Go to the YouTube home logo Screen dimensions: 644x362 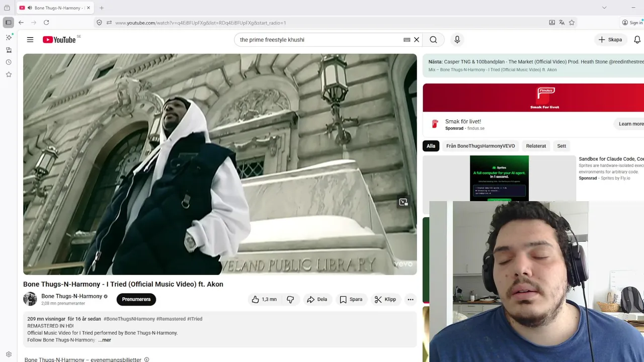[59, 40]
